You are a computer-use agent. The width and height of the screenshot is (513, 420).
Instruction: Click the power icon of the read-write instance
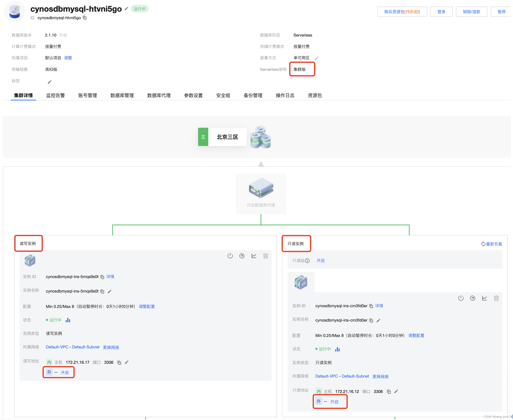click(x=230, y=256)
